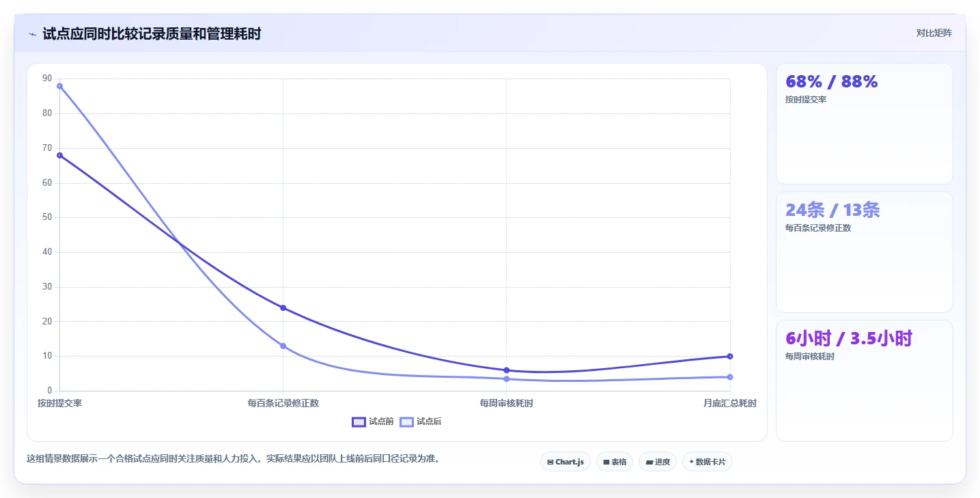
Task: Click 每百条记录修正数 label in stat card
Action: 818,228
